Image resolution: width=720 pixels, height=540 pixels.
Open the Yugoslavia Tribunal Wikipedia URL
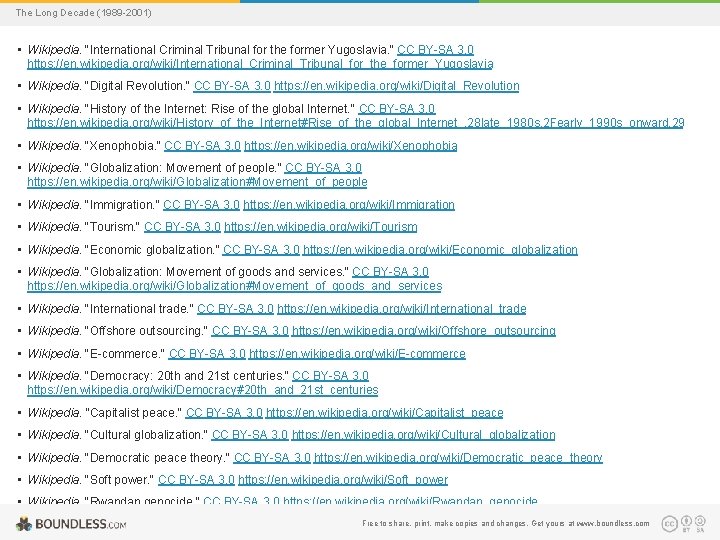pyautogui.click(x=260, y=64)
